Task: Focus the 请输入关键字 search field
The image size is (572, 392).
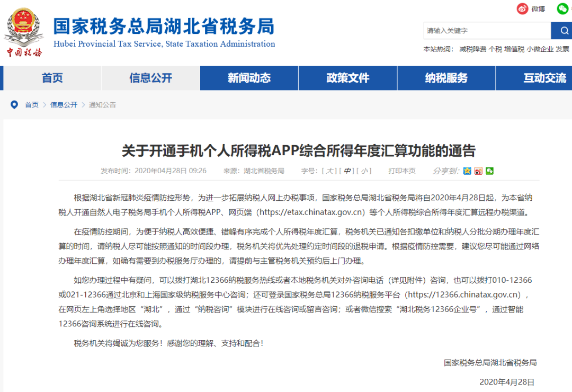Action: point(486,31)
